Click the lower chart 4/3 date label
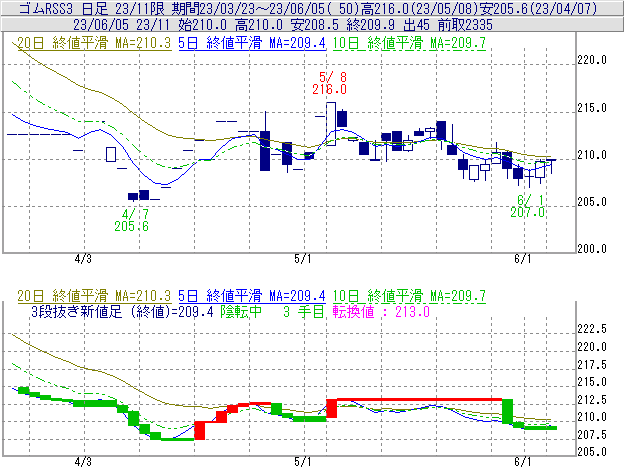The height and width of the screenshot is (475, 624). tap(83, 462)
